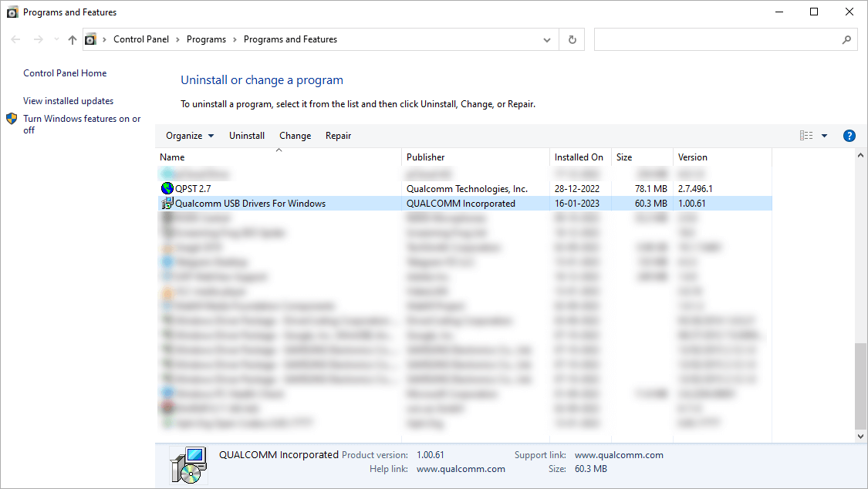Viewport: 868px width, 489px height.
Task: Refresh the list with the refresh icon
Action: (572, 39)
